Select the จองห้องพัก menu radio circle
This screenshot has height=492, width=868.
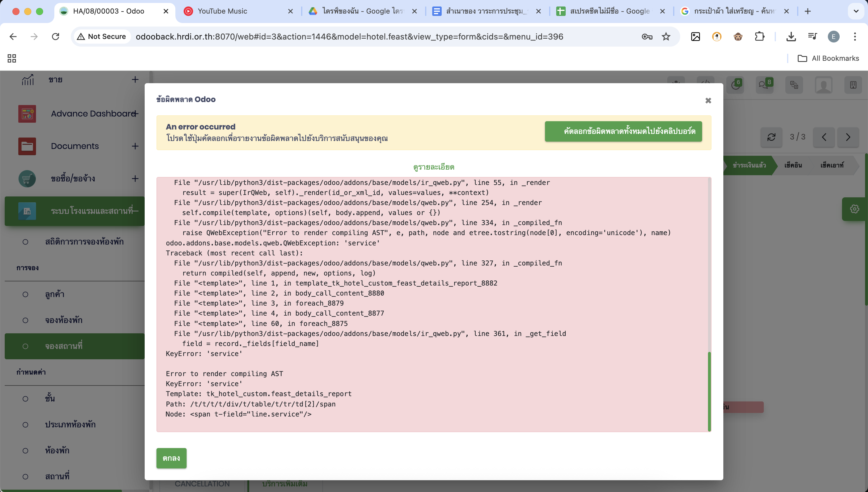25,320
